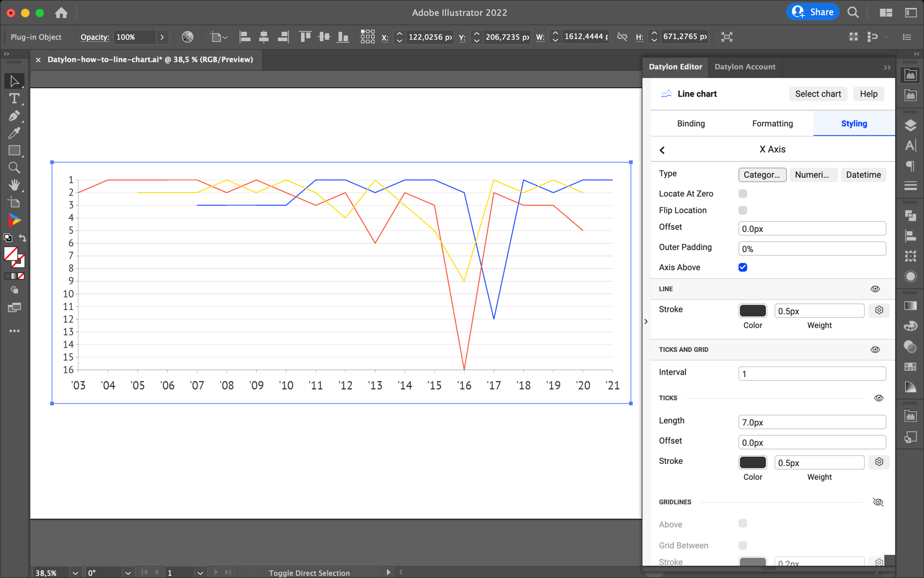
Task: Switch to the Formatting tab
Action: click(x=772, y=123)
